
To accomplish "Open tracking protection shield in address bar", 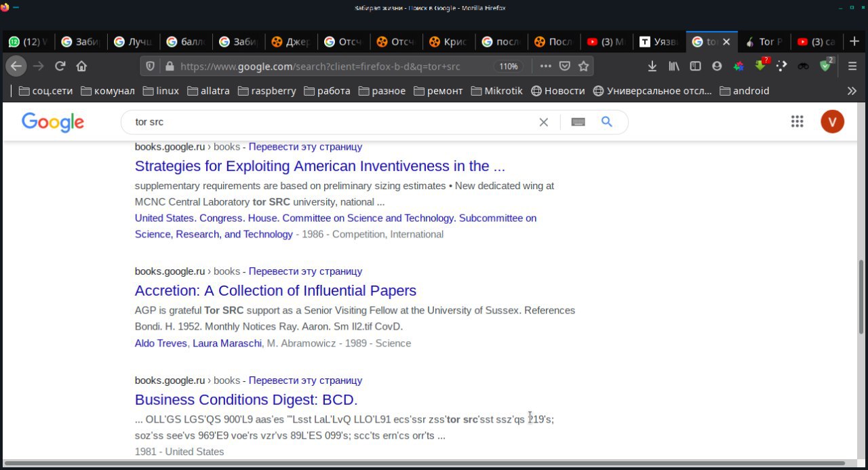I will pos(151,66).
